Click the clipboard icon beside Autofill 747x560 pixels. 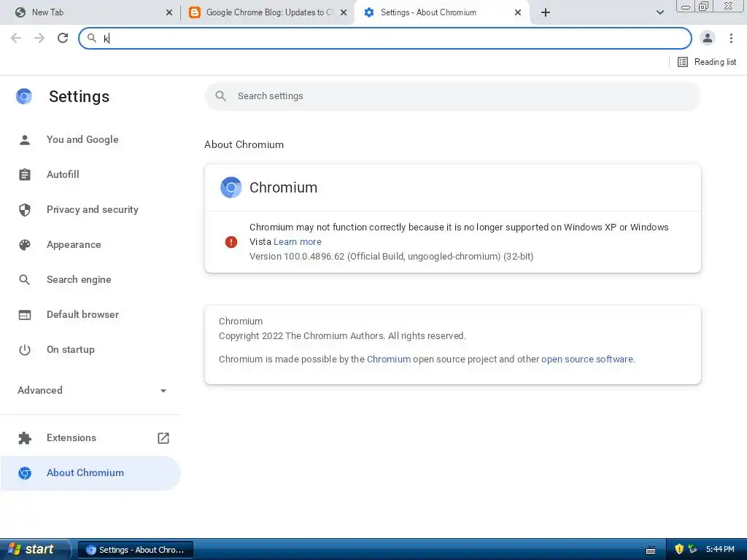pyautogui.click(x=25, y=174)
